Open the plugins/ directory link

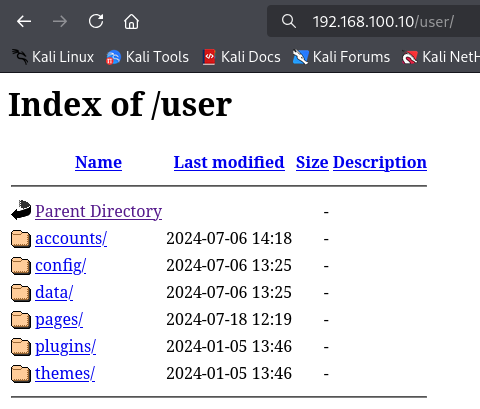coord(66,347)
